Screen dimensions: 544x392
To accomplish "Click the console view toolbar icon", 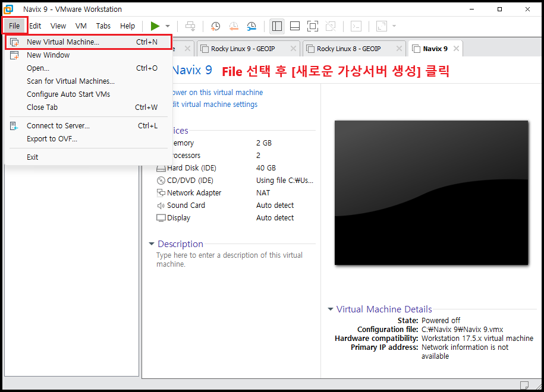I will click(356, 26).
